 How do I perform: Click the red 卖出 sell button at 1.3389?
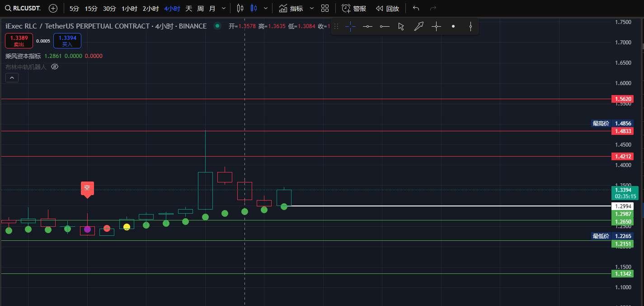pos(19,41)
